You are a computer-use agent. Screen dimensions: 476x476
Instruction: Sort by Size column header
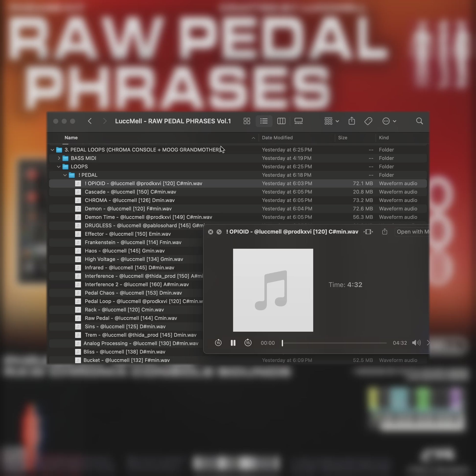coord(342,138)
